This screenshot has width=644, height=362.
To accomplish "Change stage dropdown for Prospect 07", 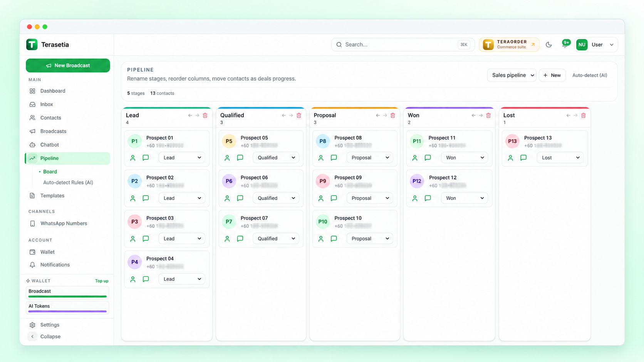I will [276, 239].
